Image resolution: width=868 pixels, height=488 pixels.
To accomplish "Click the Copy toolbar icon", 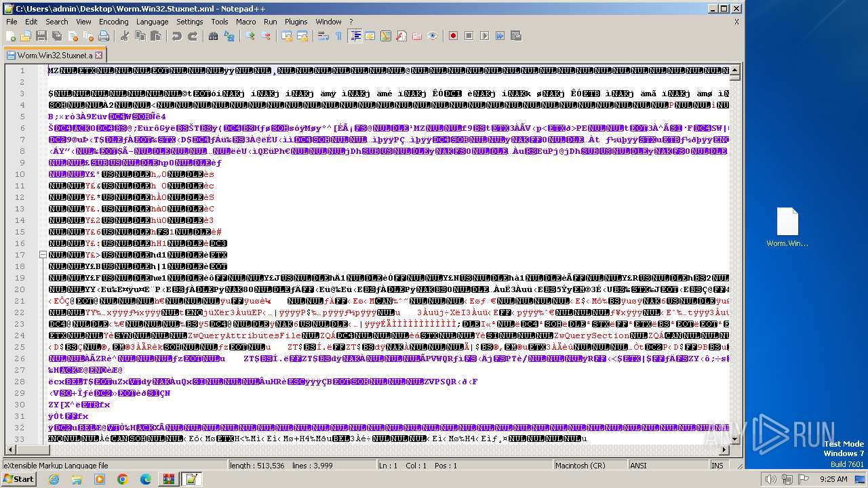I will (140, 36).
